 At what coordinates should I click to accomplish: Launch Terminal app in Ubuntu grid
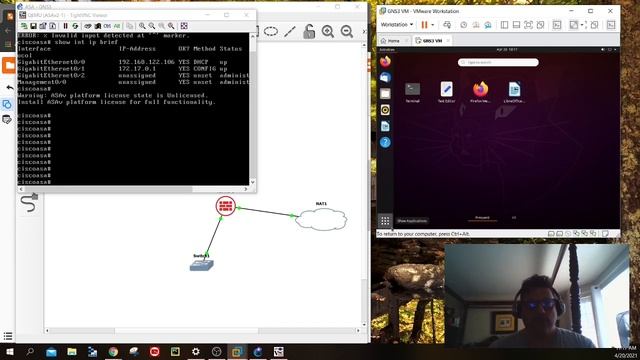[413, 92]
